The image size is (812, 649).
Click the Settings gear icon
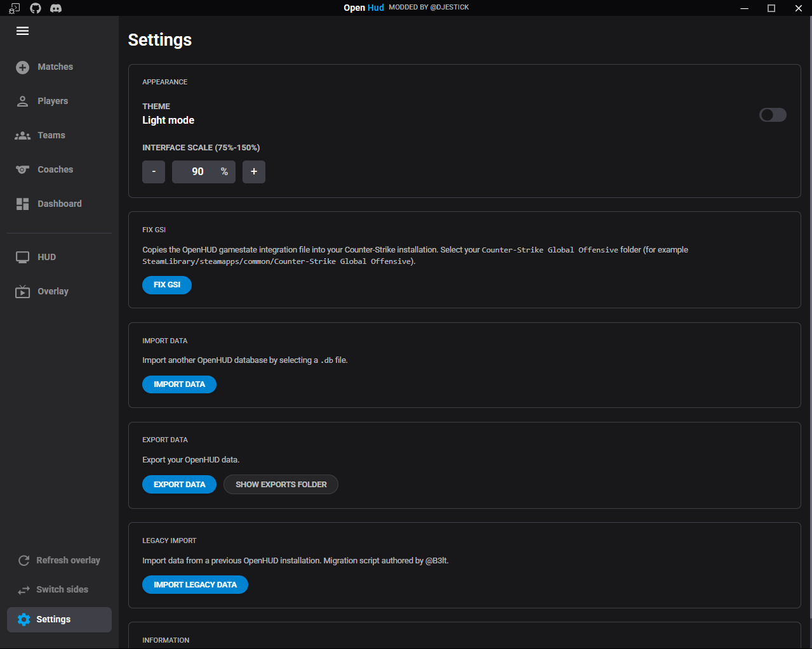(x=24, y=619)
